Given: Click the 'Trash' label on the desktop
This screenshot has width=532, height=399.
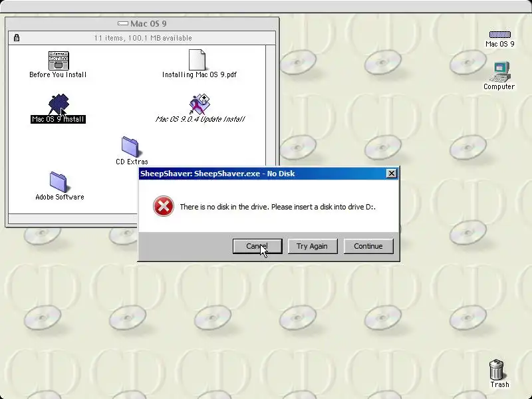Looking at the screenshot, I should click(x=500, y=384).
